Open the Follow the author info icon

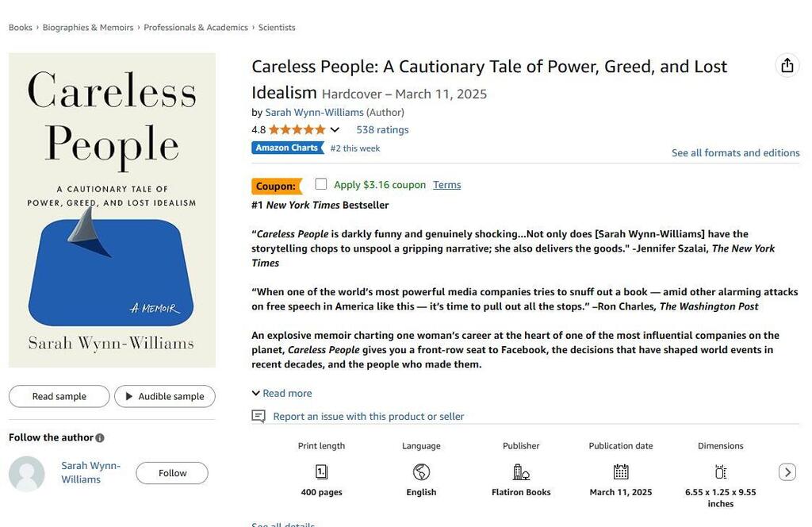coord(100,438)
